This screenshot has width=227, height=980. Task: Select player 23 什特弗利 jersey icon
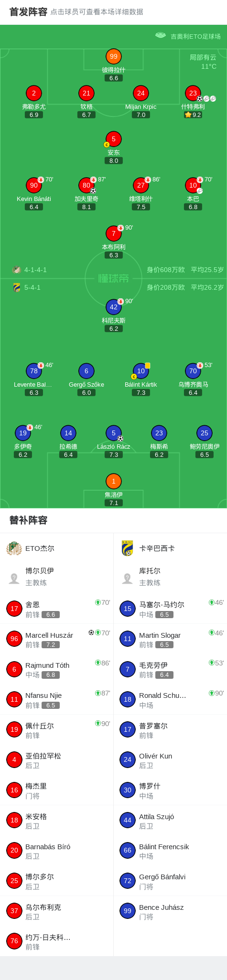click(193, 93)
